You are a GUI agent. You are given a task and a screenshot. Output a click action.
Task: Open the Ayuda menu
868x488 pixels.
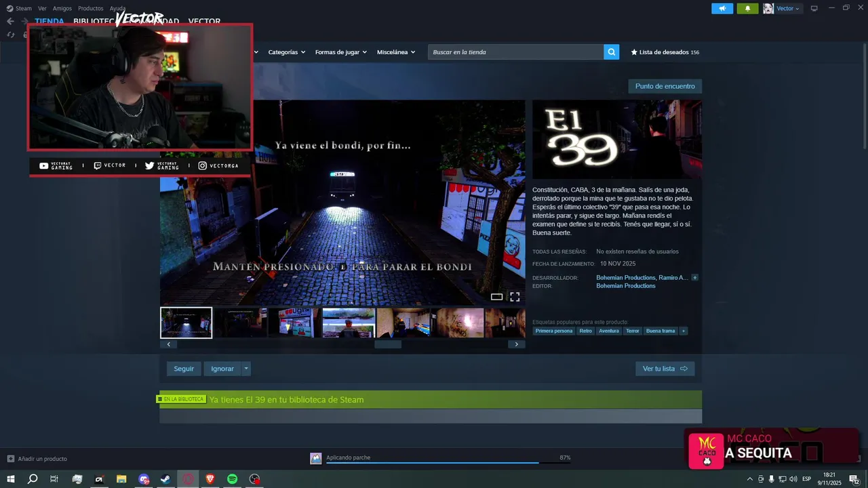(118, 8)
